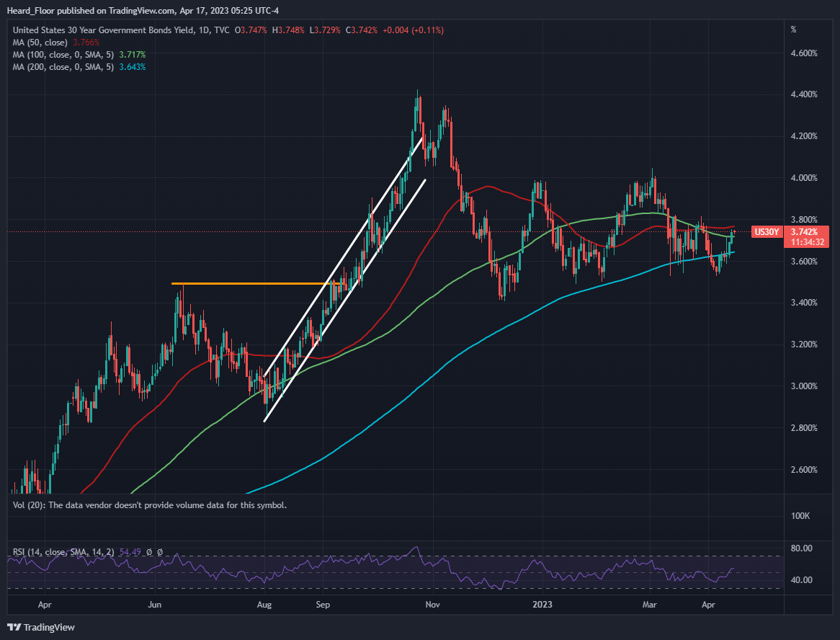Click the TradingView logo at bottom left
Viewport: 840px width, 640px height.
pos(41,627)
